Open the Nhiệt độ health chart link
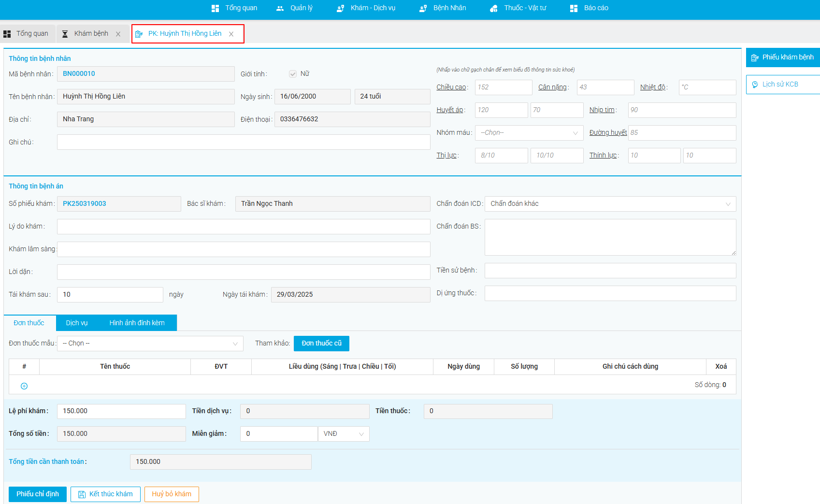The image size is (820, 504). (x=653, y=87)
